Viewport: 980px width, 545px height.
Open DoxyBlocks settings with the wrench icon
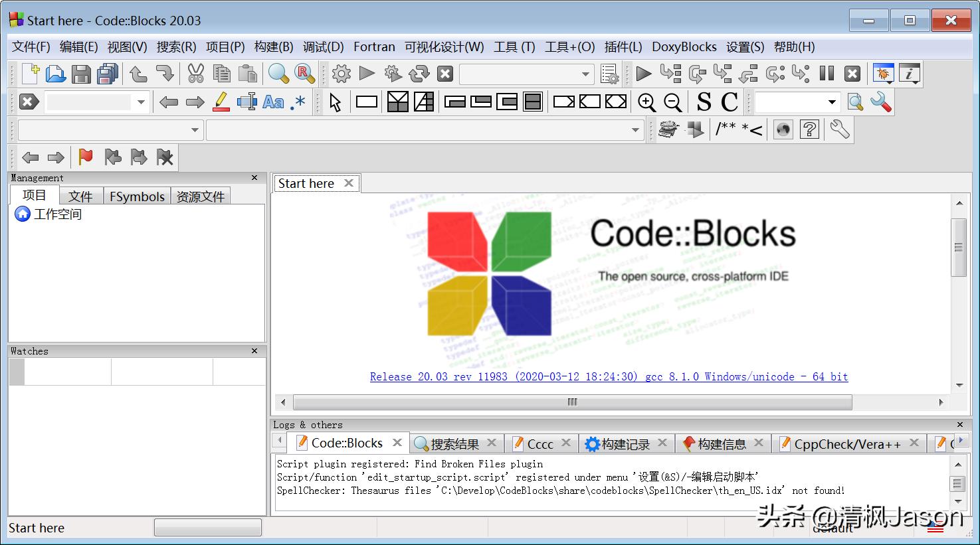(x=839, y=129)
